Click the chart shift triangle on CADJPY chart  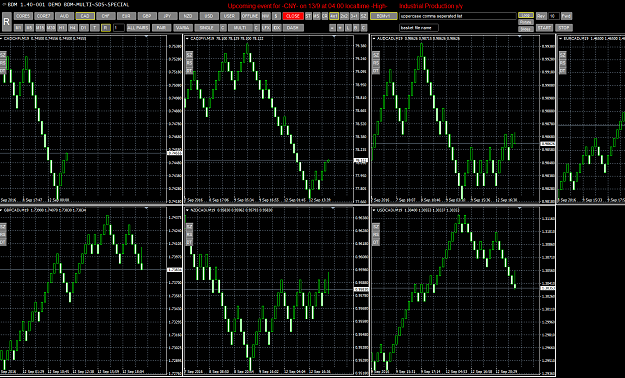[x=334, y=36]
